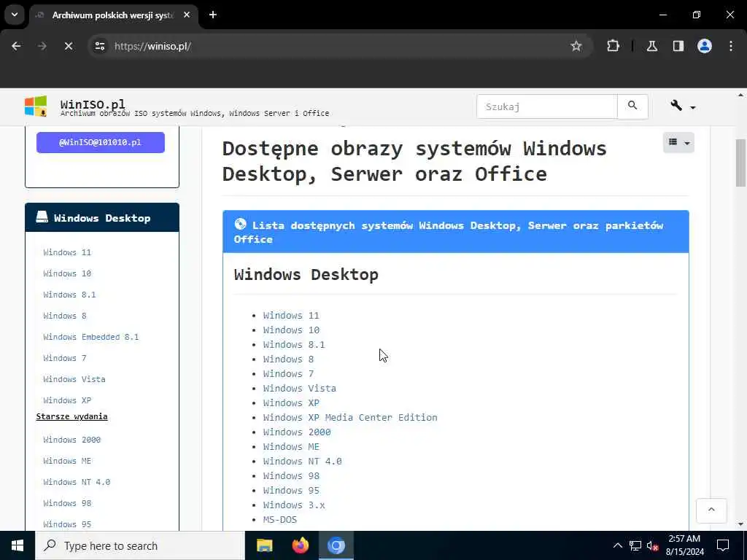Open a new tab with plus
This screenshot has width=747, height=560.
(x=213, y=15)
